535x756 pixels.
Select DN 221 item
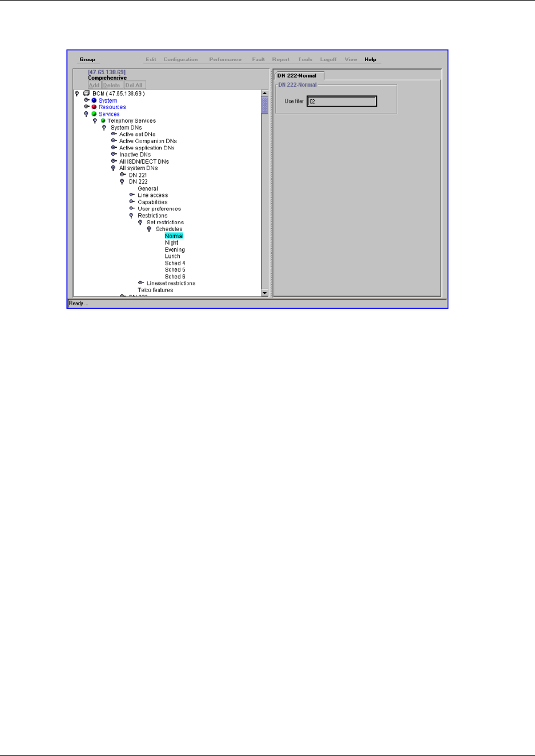[138, 175]
